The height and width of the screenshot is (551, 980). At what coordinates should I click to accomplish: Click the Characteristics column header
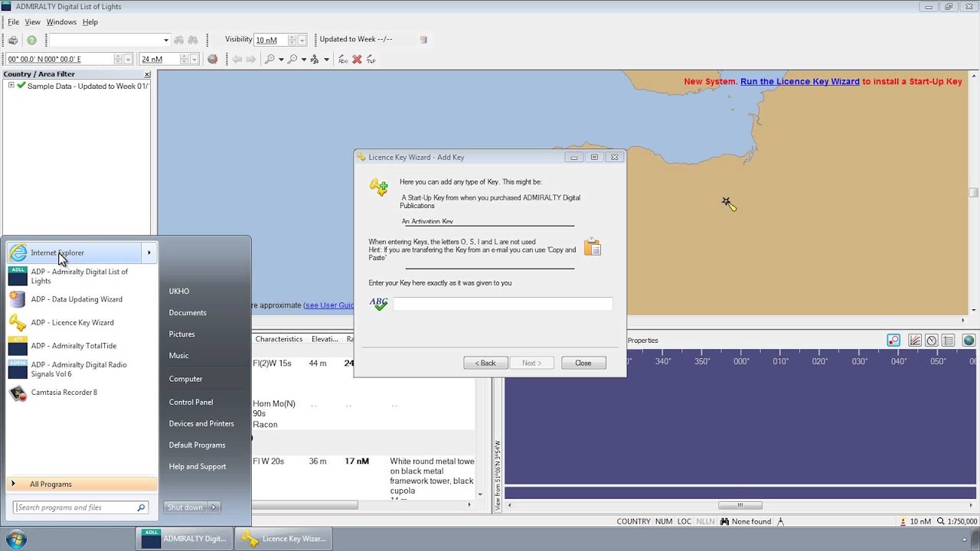pyautogui.click(x=279, y=339)
